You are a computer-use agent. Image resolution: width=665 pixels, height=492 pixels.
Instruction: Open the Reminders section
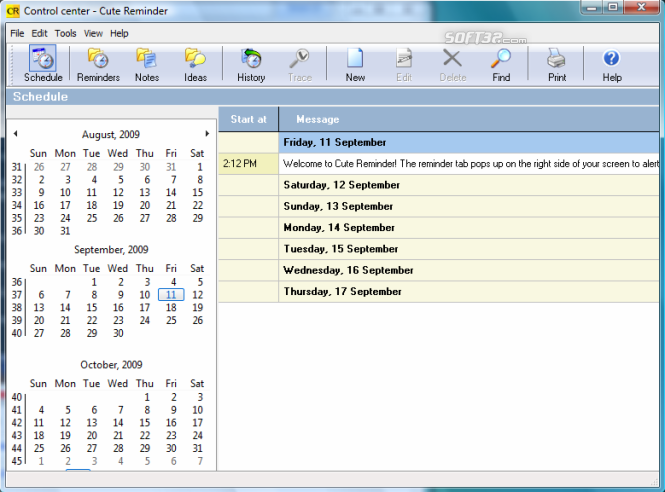(x=98, y=64)
